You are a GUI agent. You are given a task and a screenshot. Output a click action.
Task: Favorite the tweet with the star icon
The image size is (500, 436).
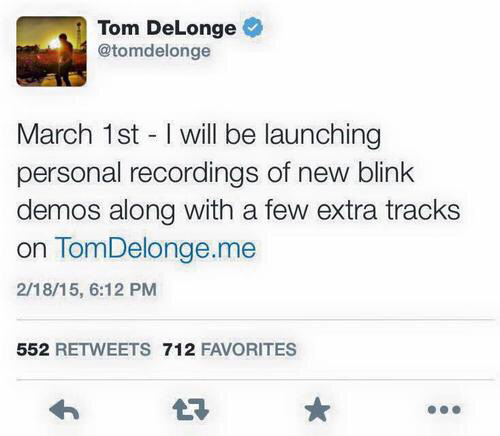click(317, 409)
